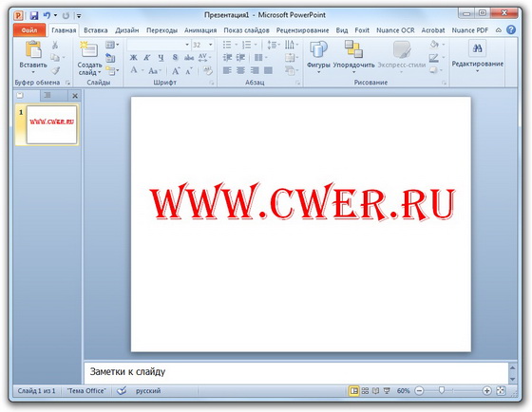
Task: Switch to the Переходы tab
Action: click(161, 30)
